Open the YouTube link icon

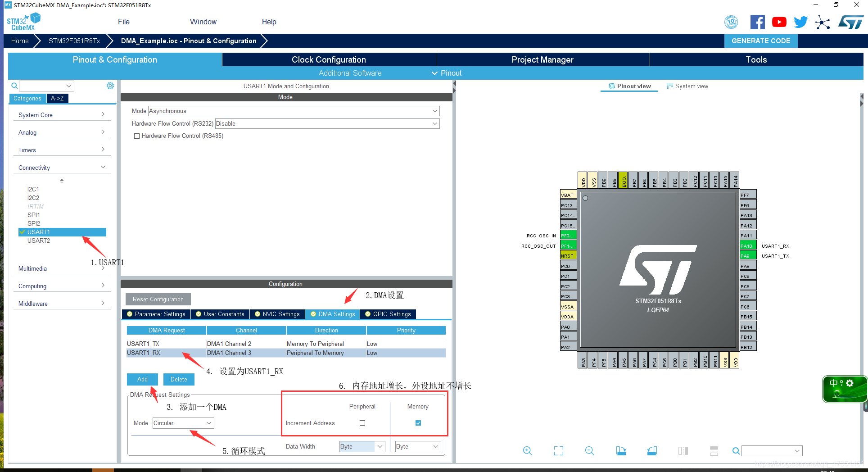pos(779,22)
